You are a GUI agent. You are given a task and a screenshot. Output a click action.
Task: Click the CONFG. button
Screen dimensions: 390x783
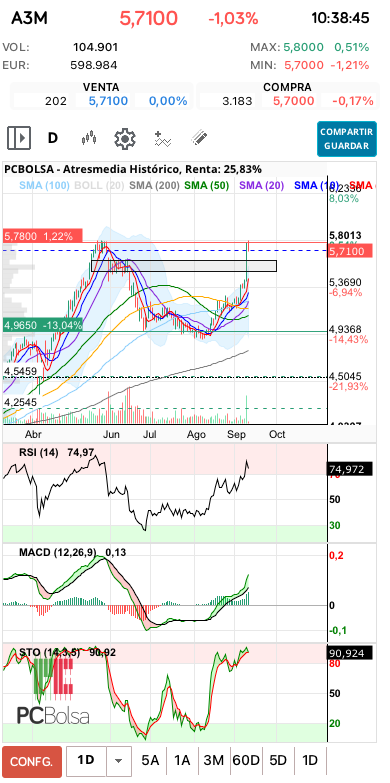[31, 762]
